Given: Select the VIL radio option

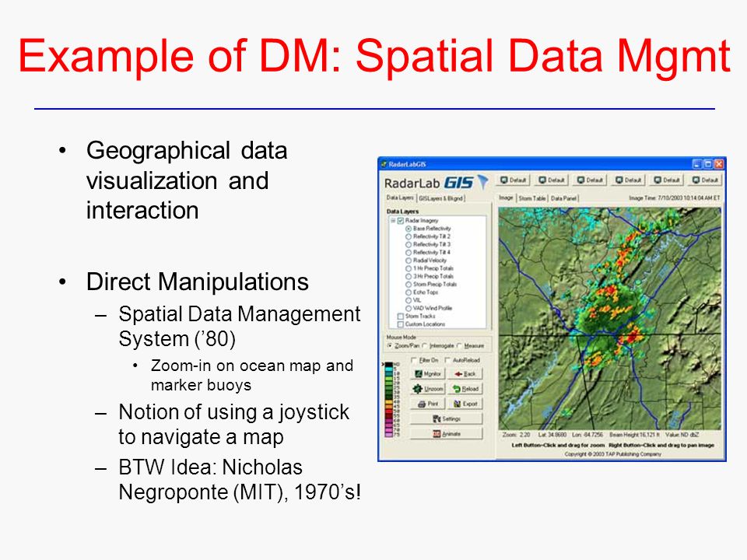Looking at the screenshot, I should pos(409,300).
